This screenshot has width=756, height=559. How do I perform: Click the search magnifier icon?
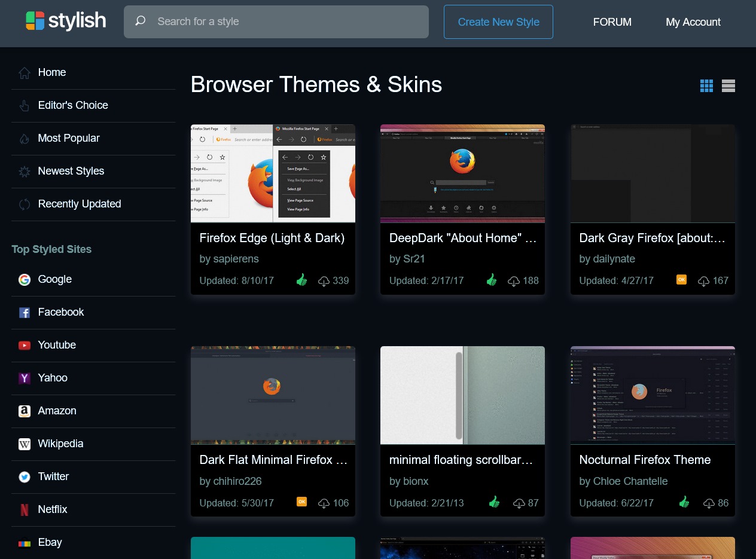click(141, 21)
